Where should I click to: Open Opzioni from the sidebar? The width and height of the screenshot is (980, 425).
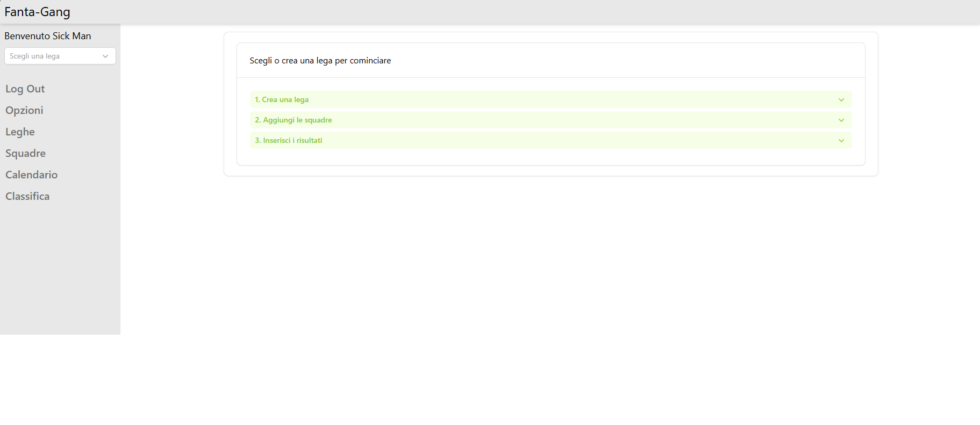click(24, 111)
